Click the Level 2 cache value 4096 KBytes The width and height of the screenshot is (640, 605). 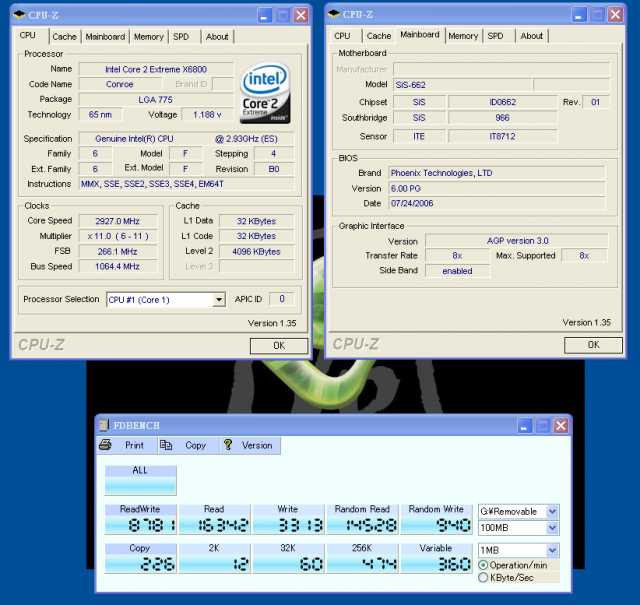click(x=256, y=251)
